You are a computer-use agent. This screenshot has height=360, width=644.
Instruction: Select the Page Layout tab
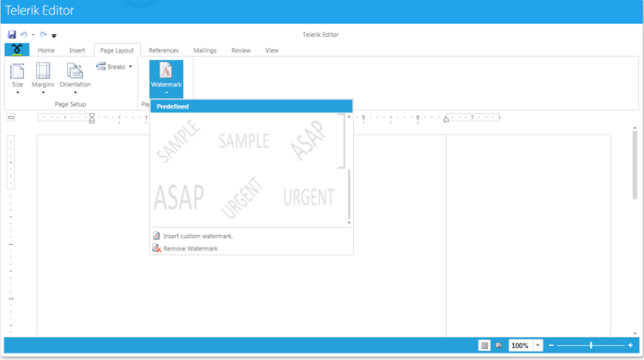tap(117, 50)
